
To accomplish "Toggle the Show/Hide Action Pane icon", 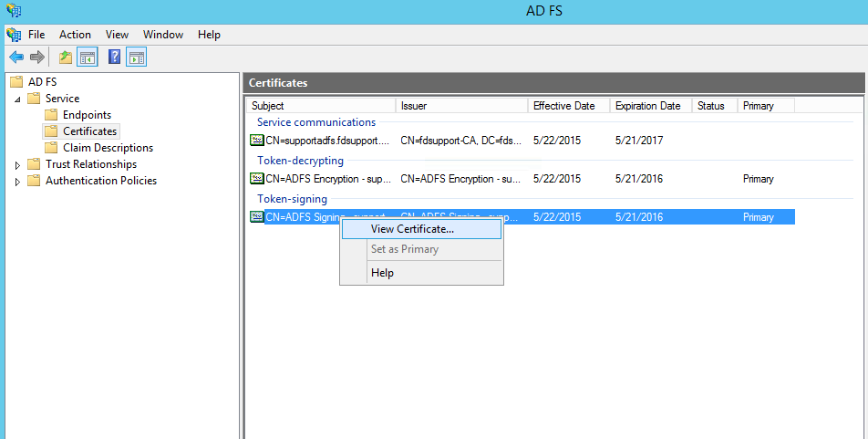I will click(136, 57).
